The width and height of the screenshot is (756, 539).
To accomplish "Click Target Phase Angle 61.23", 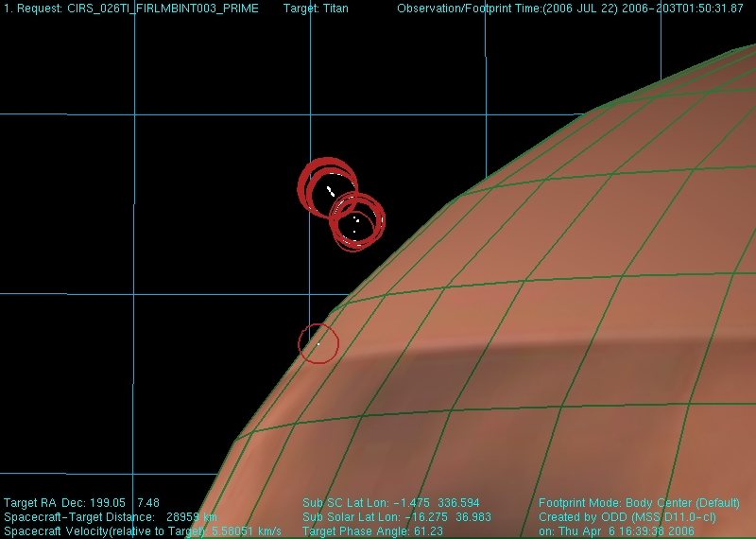I will pyautogui.click(x=372, y=531).
